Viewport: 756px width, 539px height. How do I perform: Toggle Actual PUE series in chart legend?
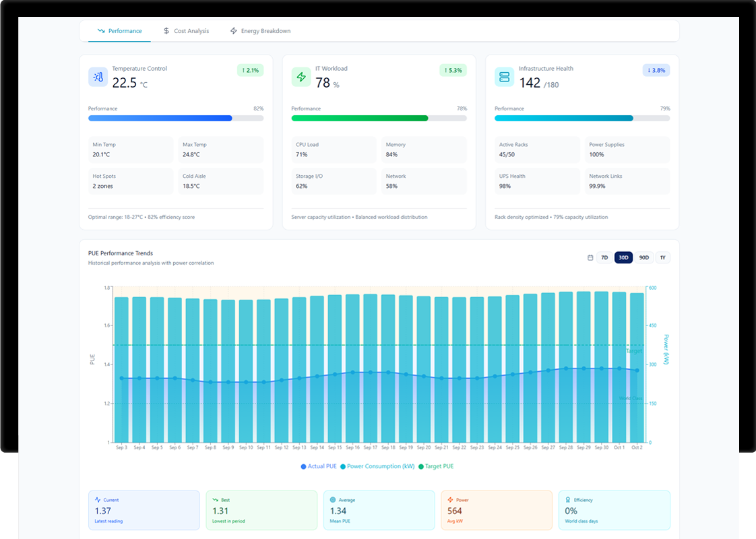click(x=318, y=466)
